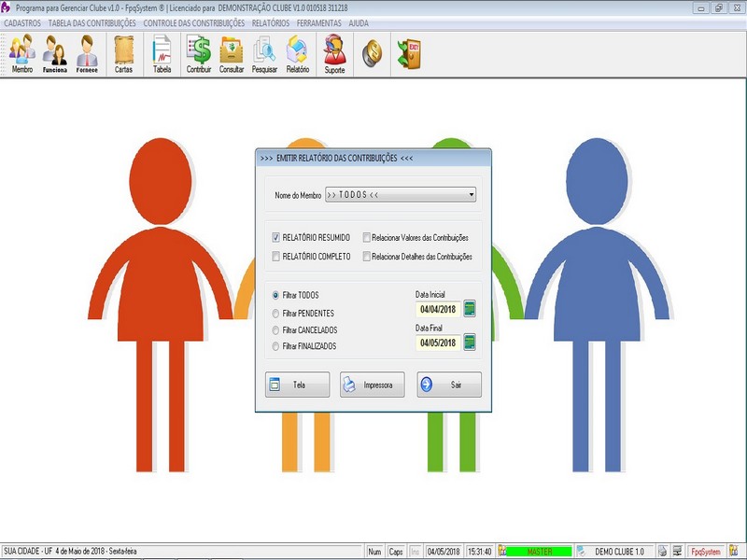Open the Membro toolbar icon
The height and width of the screenshot is (560, 747).
(21, 54)
